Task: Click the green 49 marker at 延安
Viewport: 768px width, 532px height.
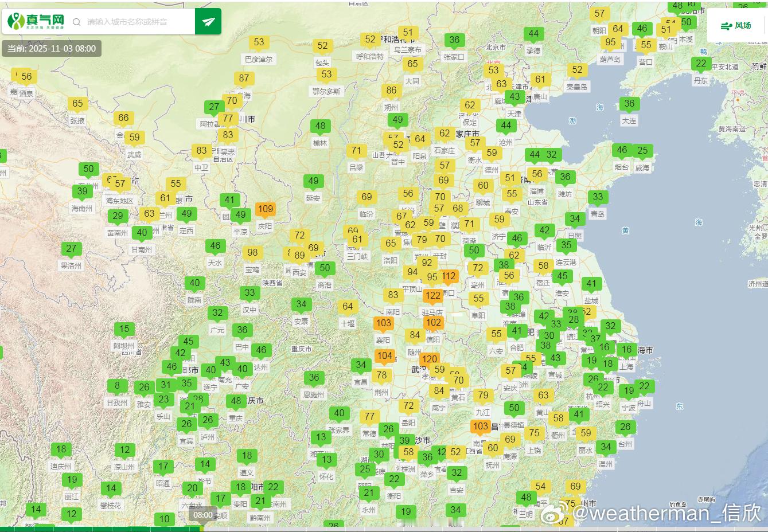Action: (313, 181)
